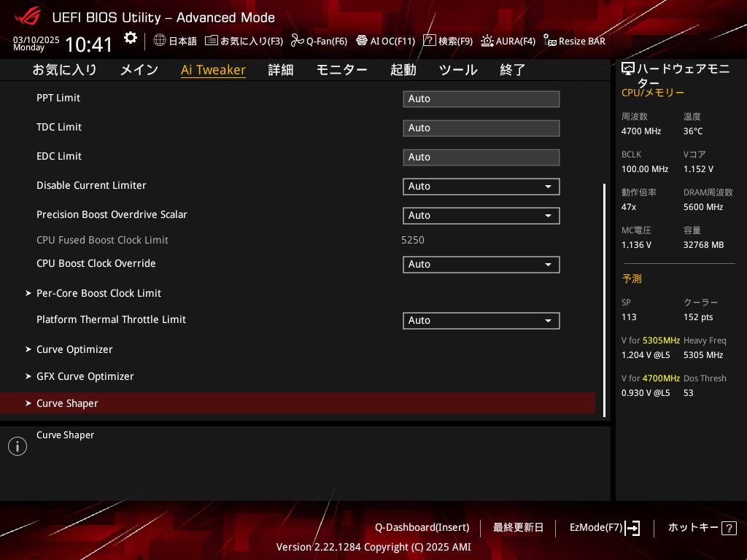Switch to 起動 tab

[x=403, y=70]
